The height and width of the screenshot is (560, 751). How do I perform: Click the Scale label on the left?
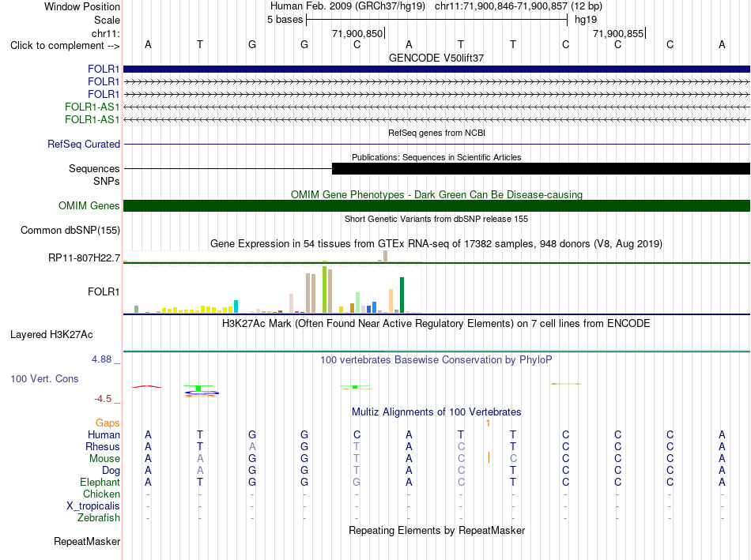click(x=107, y=20)
